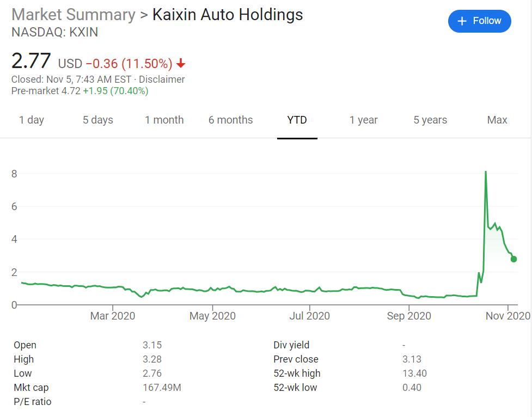Click the price spike peak near 8 on chart
Image resolution: width=532 pixels, height=417 pixels.
point(486,173)
